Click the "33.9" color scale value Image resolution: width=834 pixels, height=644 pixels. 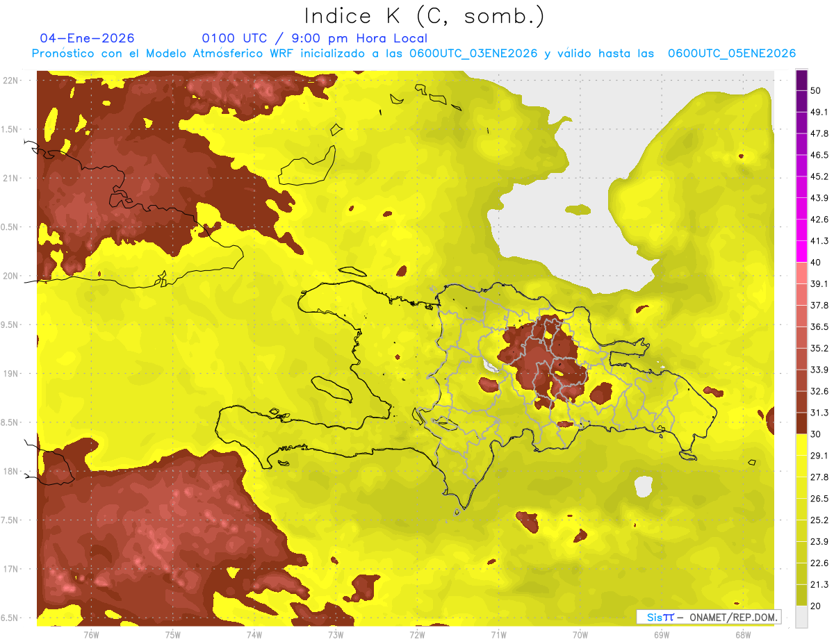(x=819, y=370)
